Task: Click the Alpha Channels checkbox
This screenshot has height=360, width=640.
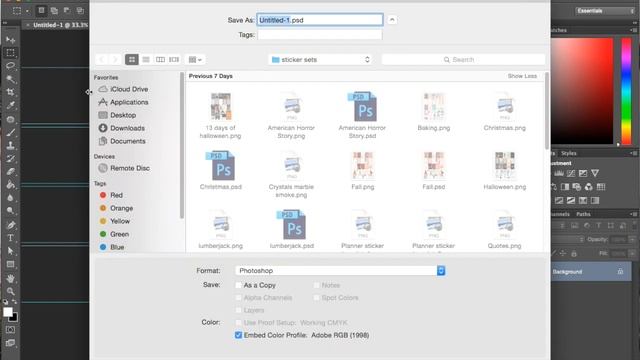Action: [x=238, y=298]
